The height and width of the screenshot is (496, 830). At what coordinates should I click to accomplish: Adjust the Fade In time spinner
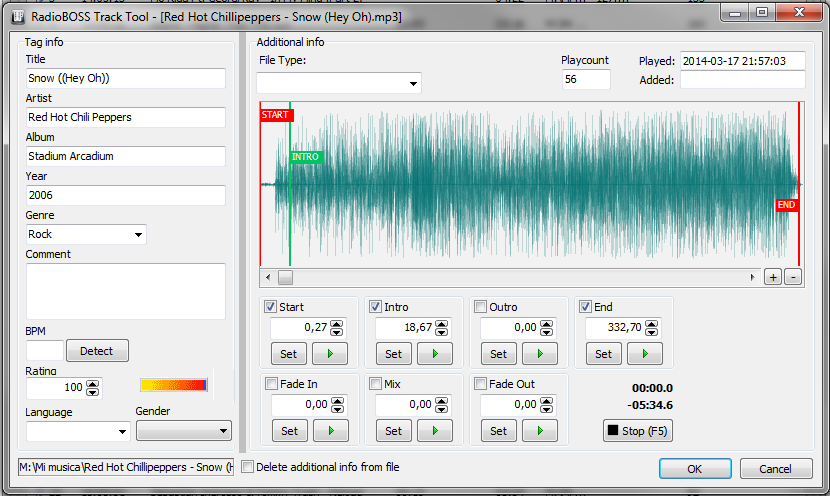(337, 405)
